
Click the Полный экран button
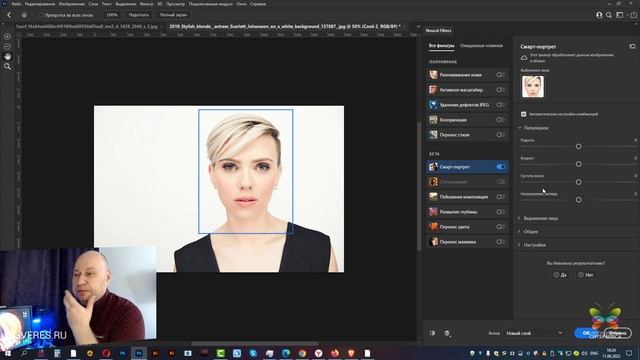(x=173, y=15)
